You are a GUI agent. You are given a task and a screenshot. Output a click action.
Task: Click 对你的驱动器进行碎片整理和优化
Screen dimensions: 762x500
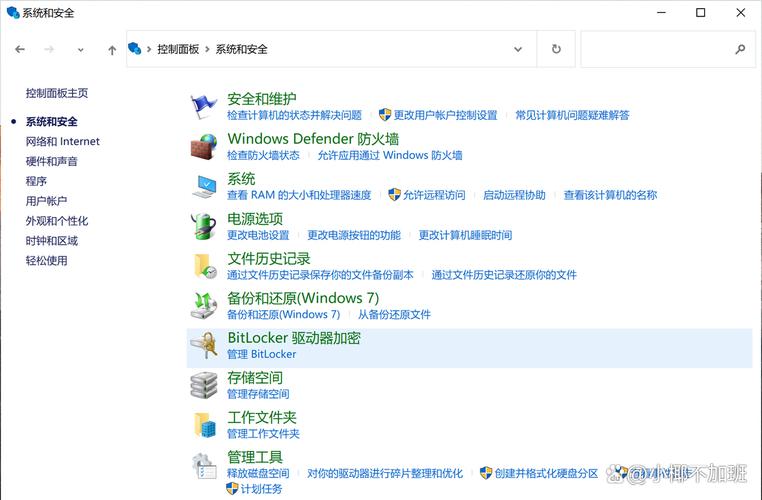coord(385,473)
